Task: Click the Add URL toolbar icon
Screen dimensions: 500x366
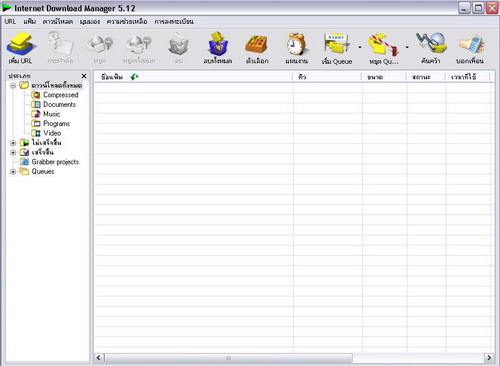Action: coord(21,44)
